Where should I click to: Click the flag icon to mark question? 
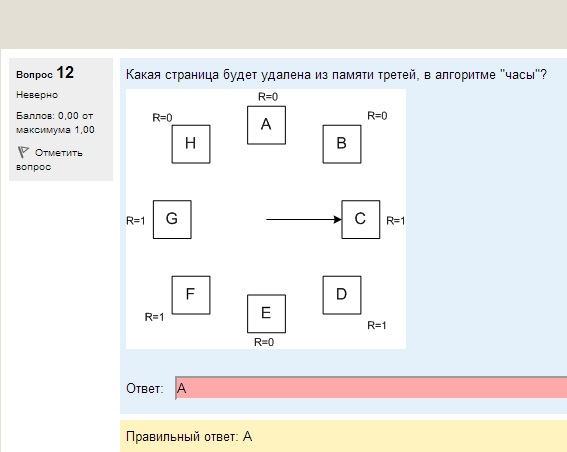23,152
